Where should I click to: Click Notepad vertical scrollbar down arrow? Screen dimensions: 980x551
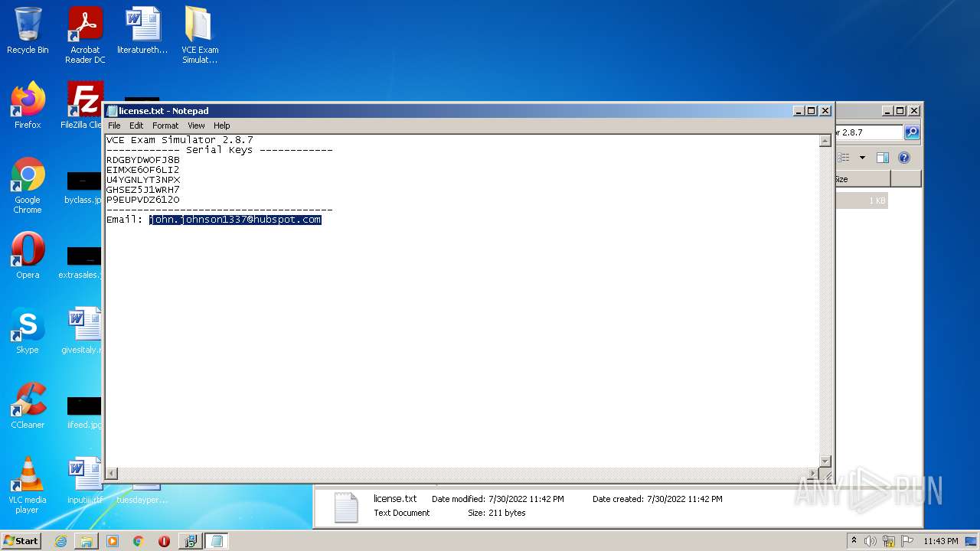coord(825,461)
